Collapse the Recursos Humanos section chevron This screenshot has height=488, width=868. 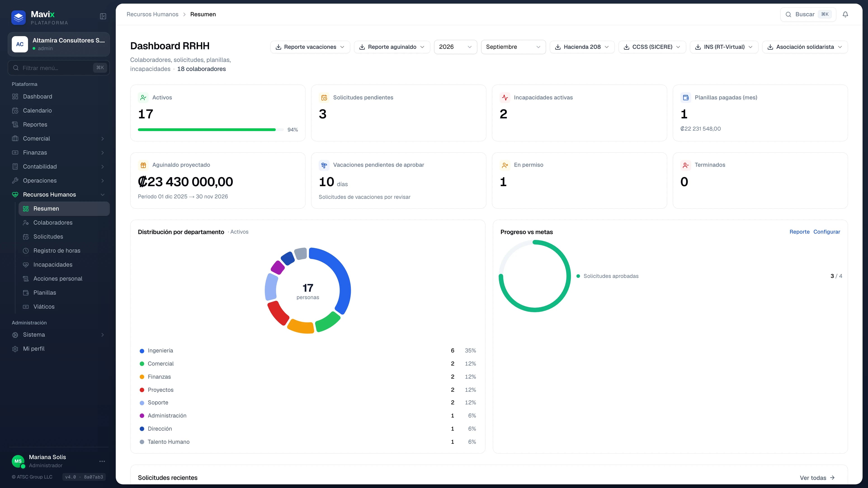(102, 195)
